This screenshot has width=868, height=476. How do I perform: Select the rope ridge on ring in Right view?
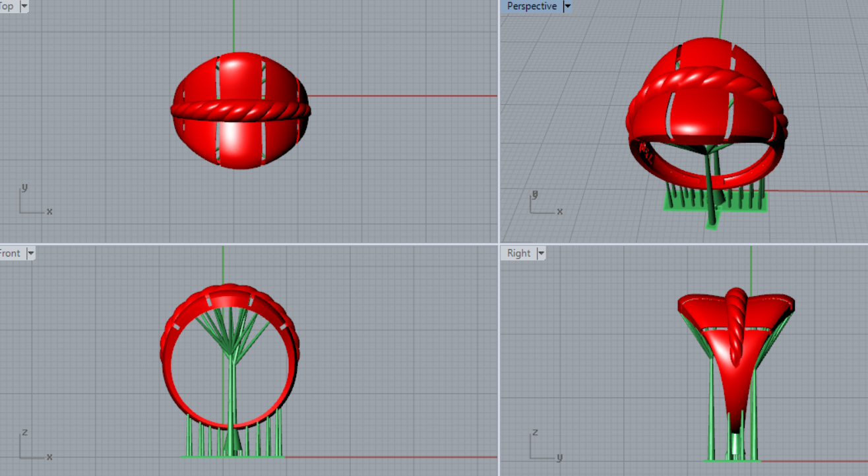[735, 323]
